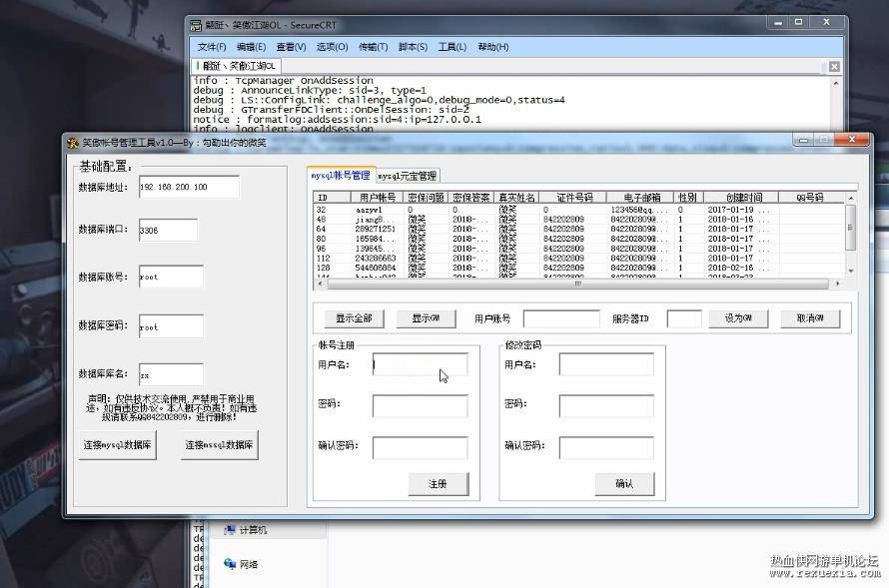Screen dimensions: 889x588
Task: Select the table row with ID 80
Action: tap(579, 239)
